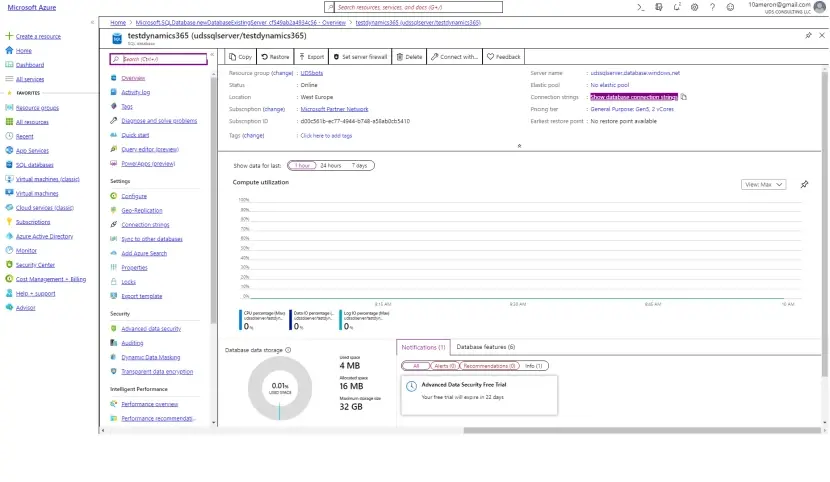Click Show database connection strings link
The width and height of the screenshot is (830, 482).
coord(634,97)
